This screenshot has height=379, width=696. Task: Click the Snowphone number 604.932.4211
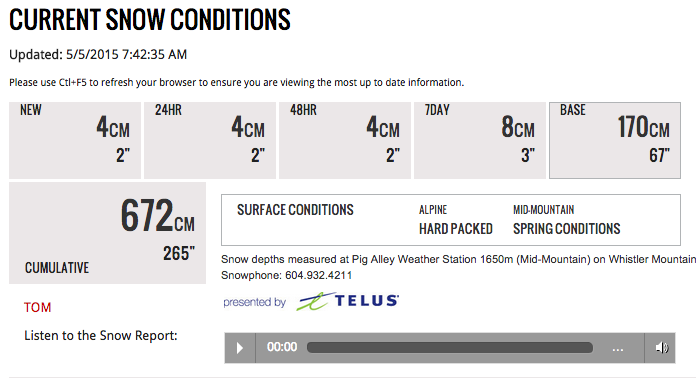[319, 275]
